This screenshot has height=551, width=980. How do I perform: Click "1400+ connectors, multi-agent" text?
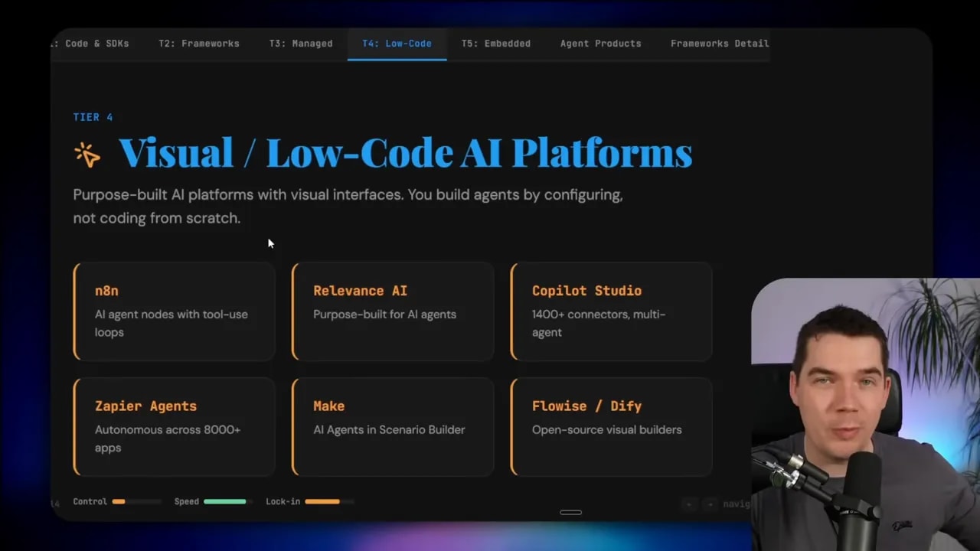pyautogui.click(x=599, y=323)
